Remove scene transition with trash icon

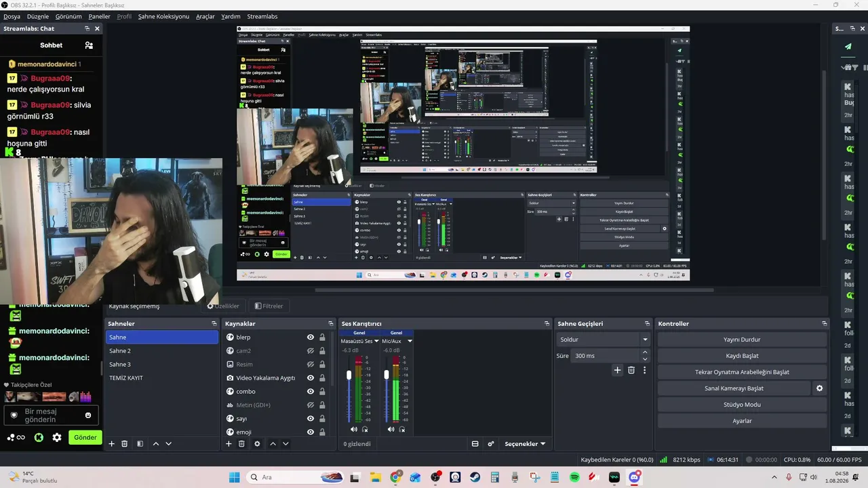[631, 370]
